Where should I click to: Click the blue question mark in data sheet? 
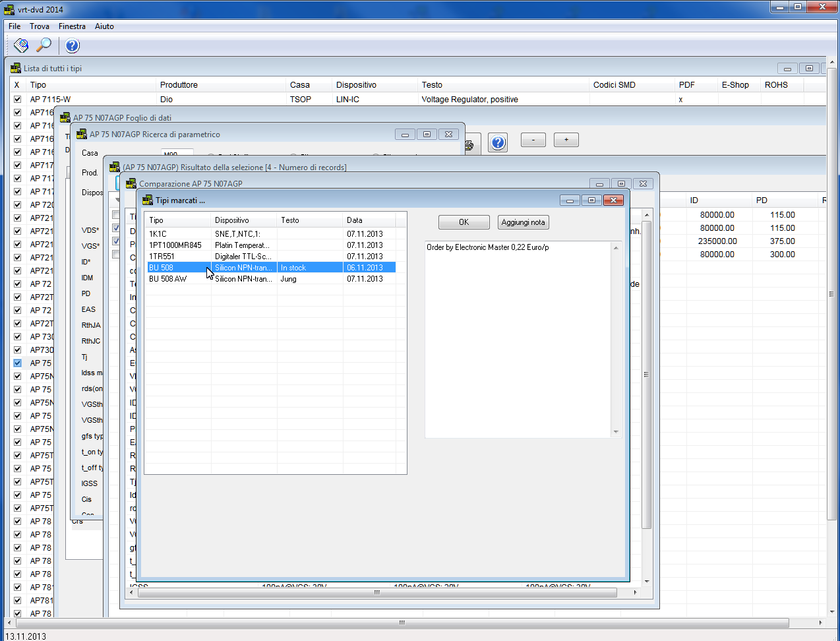point(498,142)
